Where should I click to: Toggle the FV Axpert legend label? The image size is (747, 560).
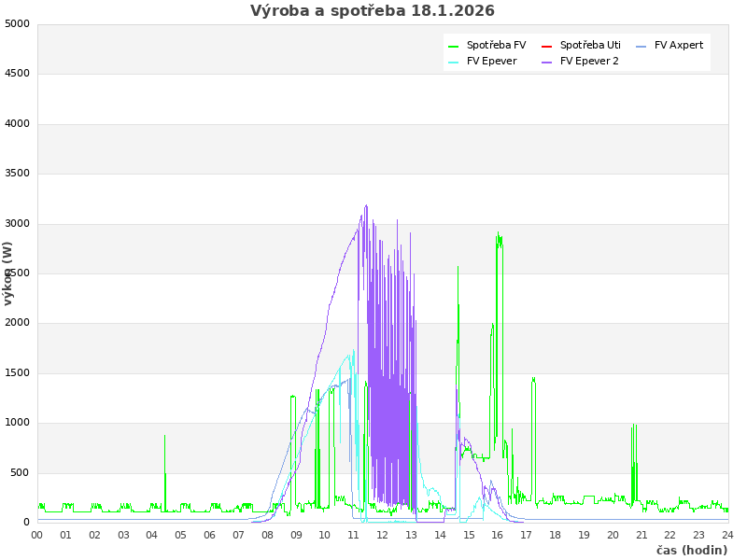point(679,46)
